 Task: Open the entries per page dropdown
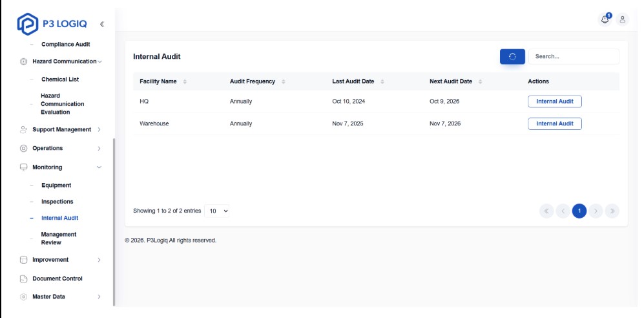217,211
